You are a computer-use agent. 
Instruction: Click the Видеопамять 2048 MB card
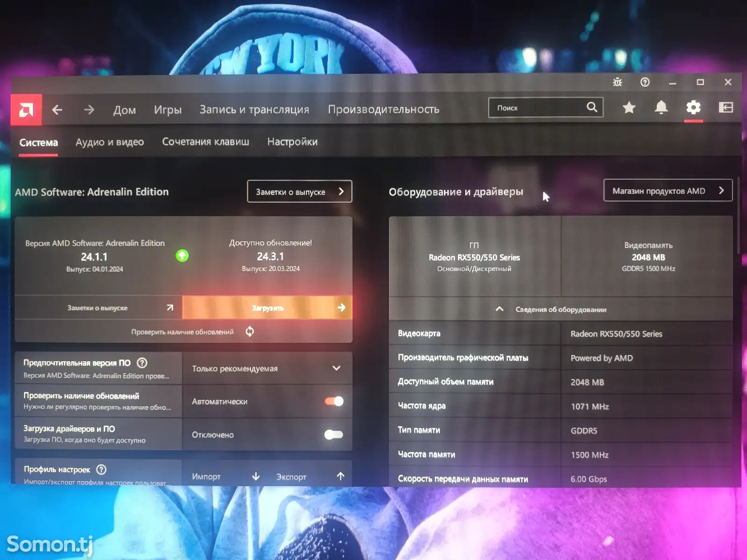(648, 256)
